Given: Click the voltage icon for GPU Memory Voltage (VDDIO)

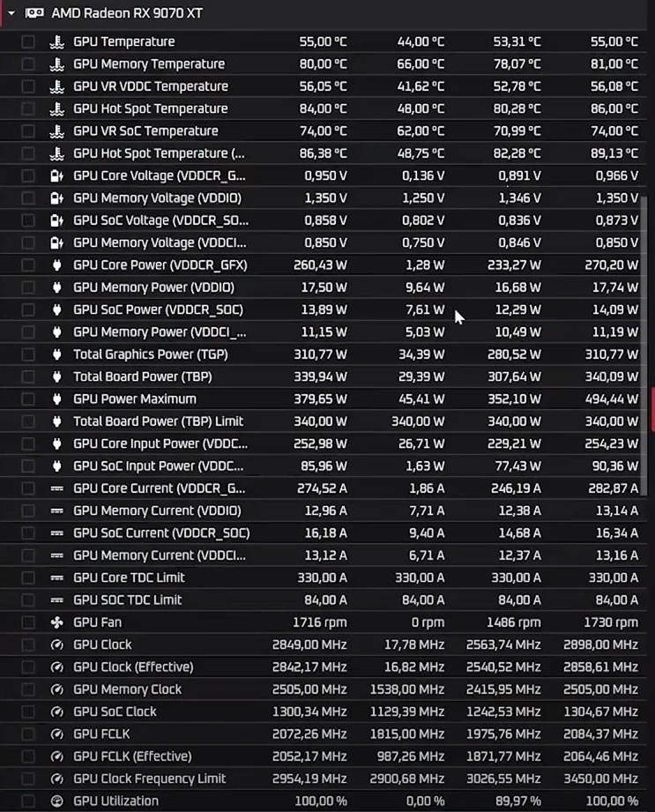Looking at the screenshot, I should click(57, 197).
